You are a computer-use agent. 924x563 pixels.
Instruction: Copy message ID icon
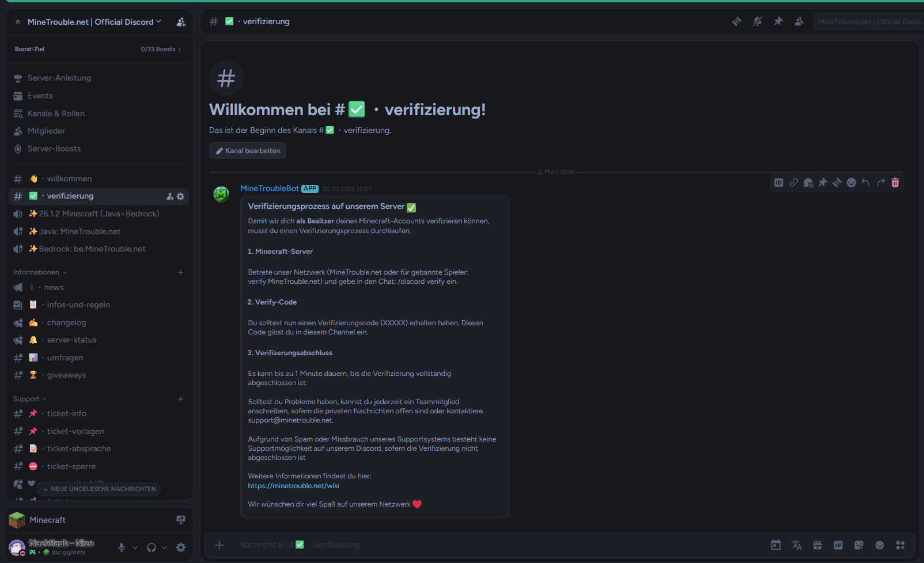tap(779, 182)
